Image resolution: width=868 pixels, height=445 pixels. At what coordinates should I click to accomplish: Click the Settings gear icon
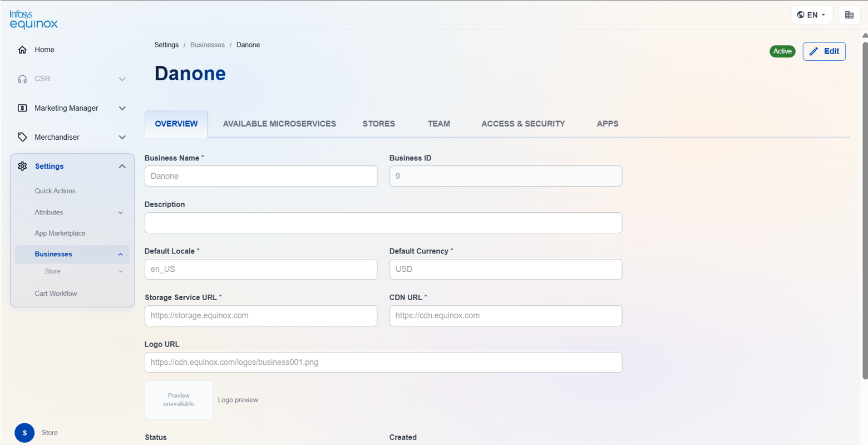coord(22,166)
